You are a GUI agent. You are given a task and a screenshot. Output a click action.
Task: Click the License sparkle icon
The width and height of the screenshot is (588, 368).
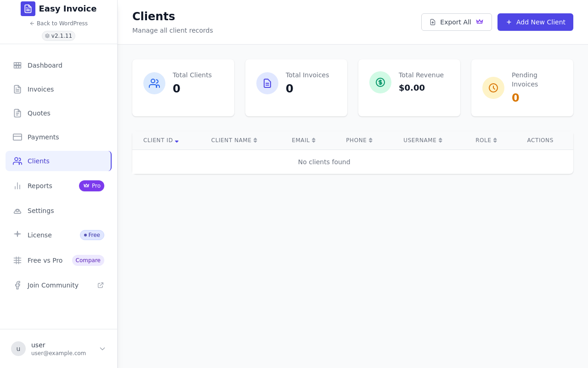(17, 234)
